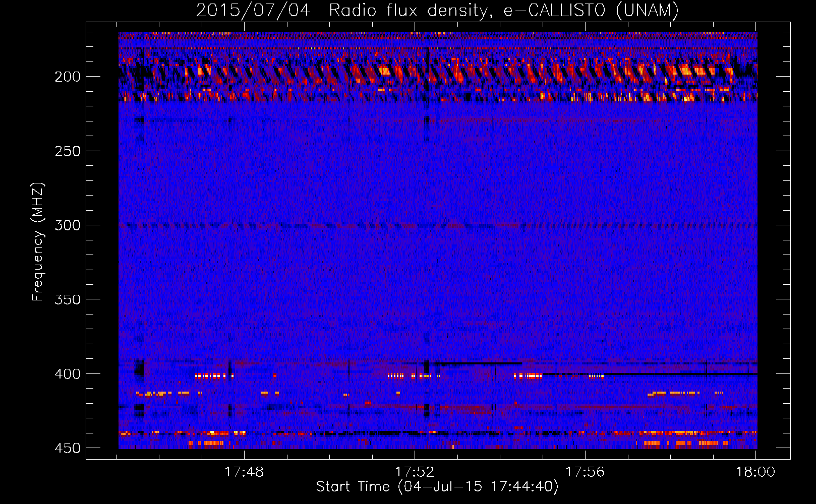The height and width of the screenshot is (504, 816).
Task: Click the 'Frequency (MHZ)' y-axis label
Action: (x=38, y=242)
